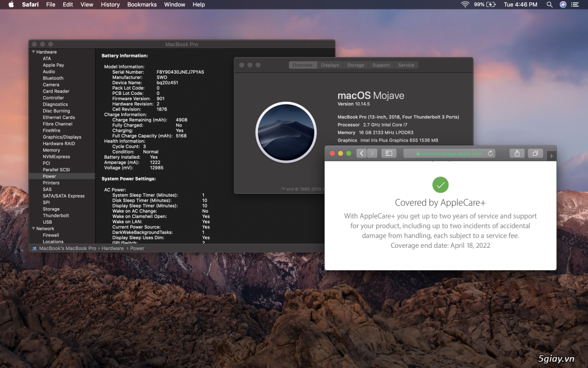Switch to the Storage tab
The image size is (588, 368).
tap(355, 65)
